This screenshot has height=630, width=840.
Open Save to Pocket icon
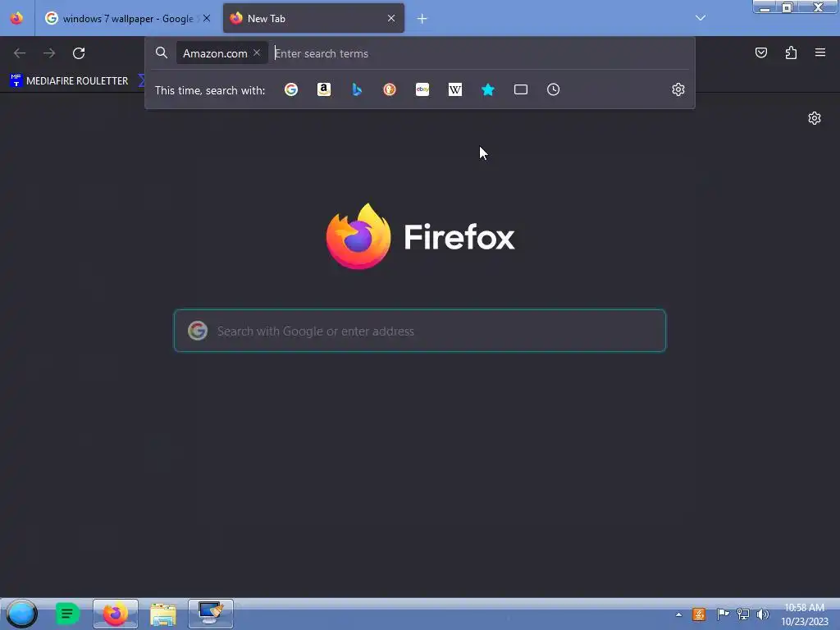(760, 52)
